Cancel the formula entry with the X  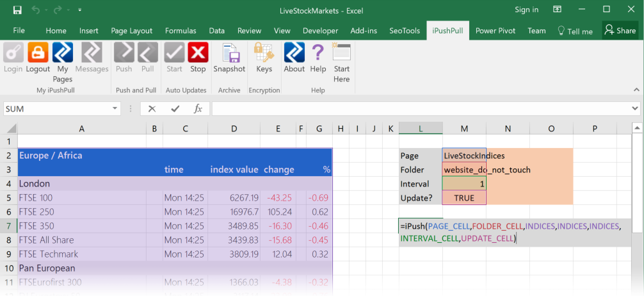click(x=152, y=109)
